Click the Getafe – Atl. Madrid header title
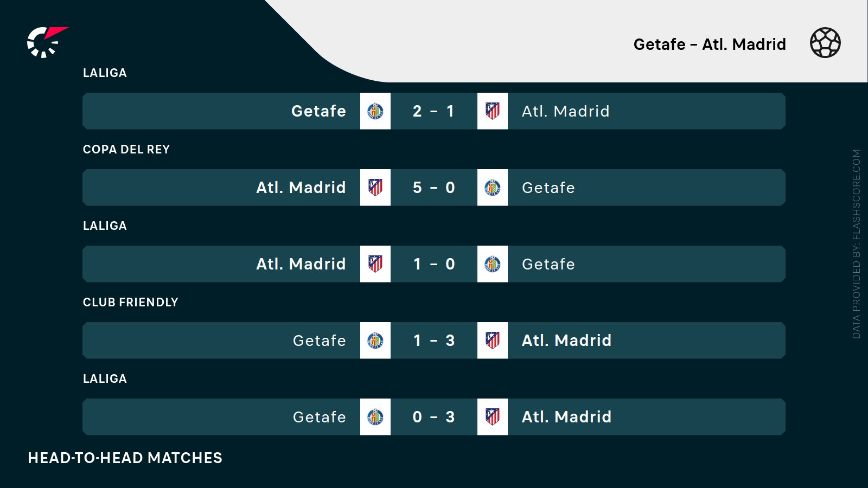The image size is (868, 488). (710, 44)
